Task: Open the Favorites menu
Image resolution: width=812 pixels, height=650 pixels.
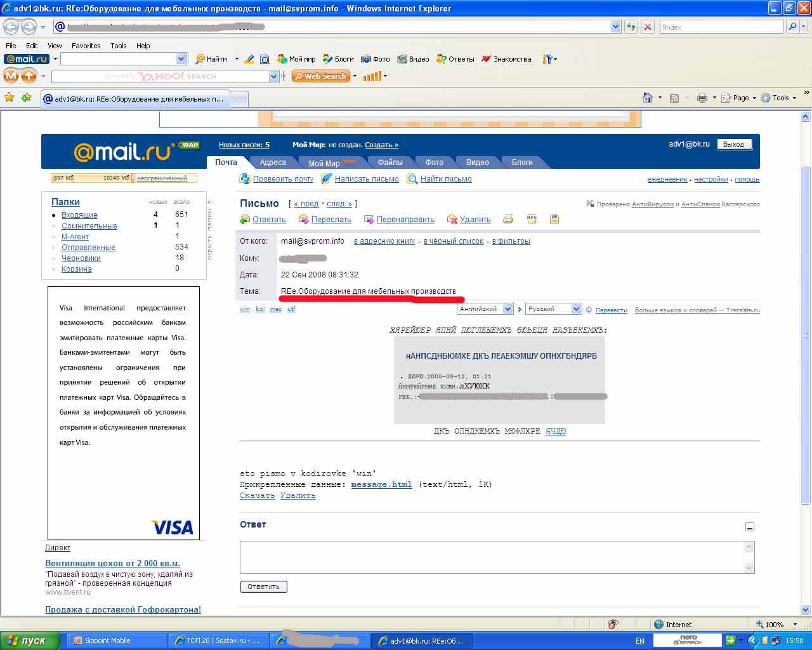Action: point(86,46)
